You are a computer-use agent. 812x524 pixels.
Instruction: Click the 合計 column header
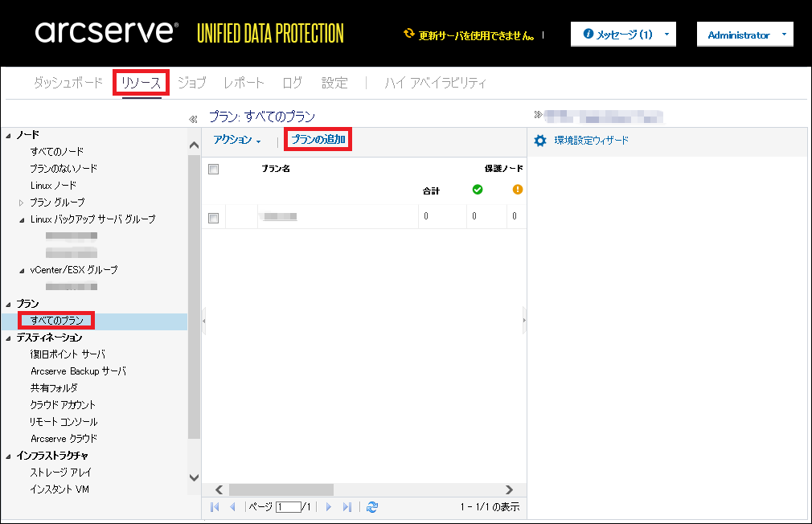click(x=431, y=191)
